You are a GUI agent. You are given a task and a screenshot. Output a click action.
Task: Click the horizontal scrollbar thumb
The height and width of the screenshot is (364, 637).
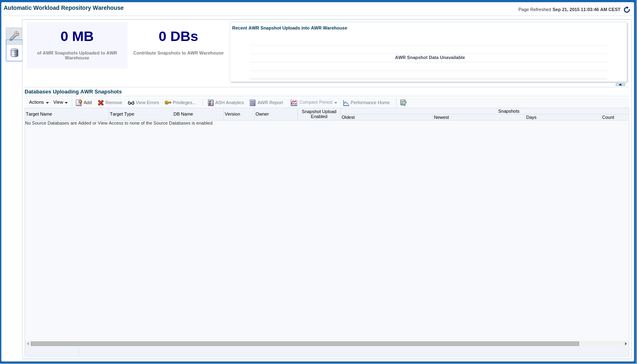pos(305,344)
